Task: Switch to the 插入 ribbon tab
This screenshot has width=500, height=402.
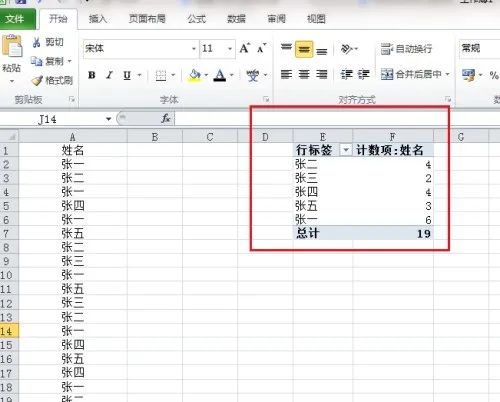Action: point(98,19)
